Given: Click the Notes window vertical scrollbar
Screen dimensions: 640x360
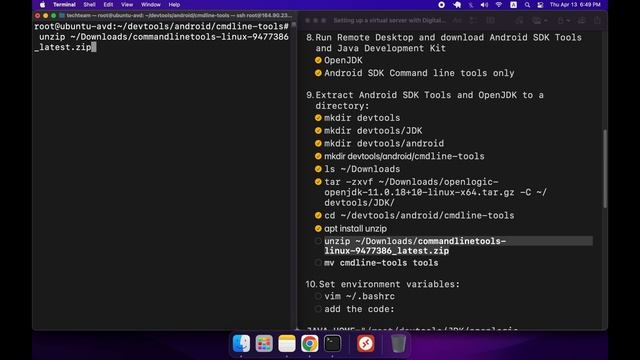Looking at the screenshot, I should [x=604, y=169].
